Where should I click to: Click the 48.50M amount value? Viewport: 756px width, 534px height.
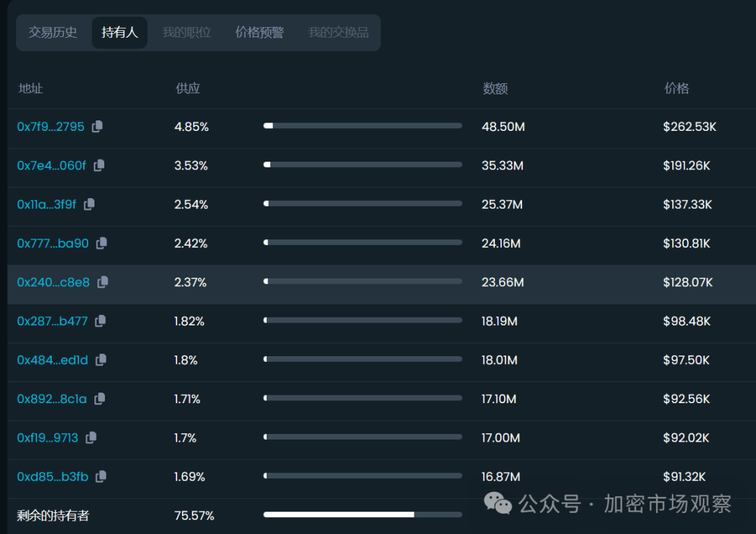click(503, 127)
